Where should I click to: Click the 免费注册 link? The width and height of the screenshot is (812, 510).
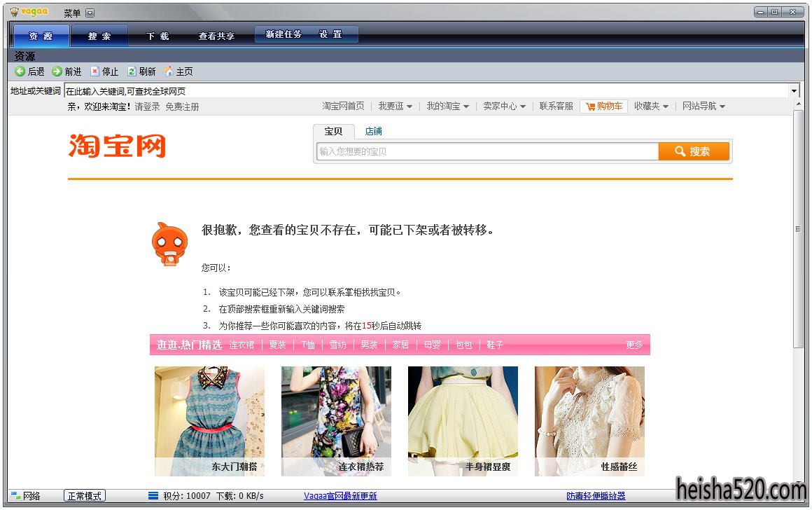click(182, 106)
